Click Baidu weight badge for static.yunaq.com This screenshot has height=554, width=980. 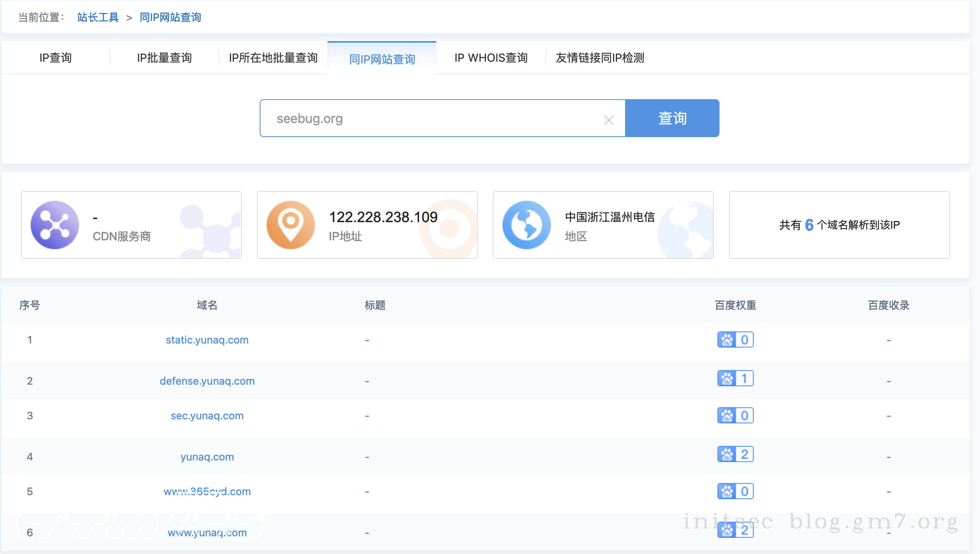point(735,339)
